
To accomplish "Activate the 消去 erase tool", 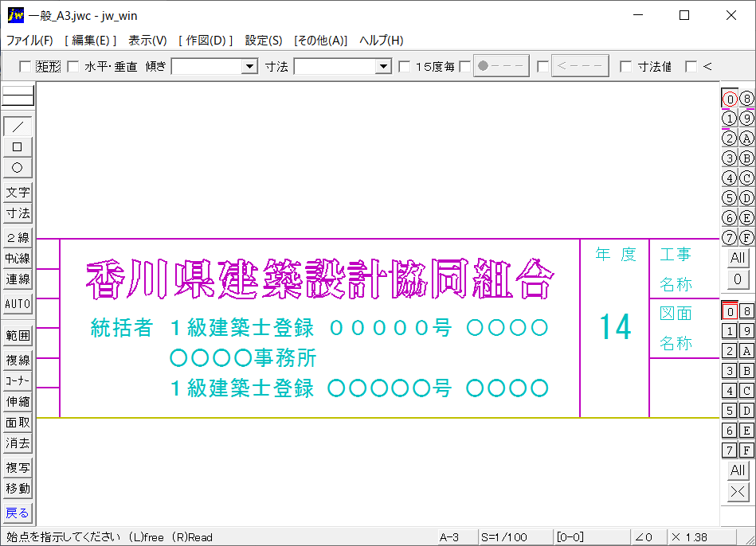I will tap(18, 443).
